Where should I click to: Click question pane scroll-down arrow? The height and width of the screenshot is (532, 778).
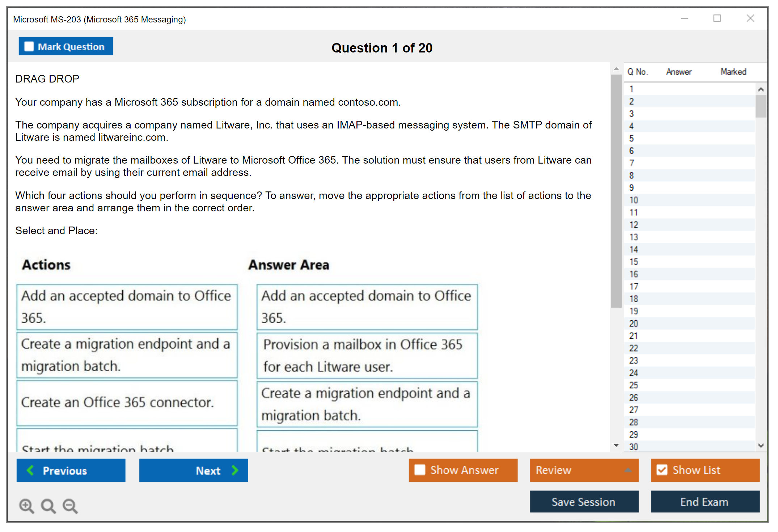pos(616,445)
